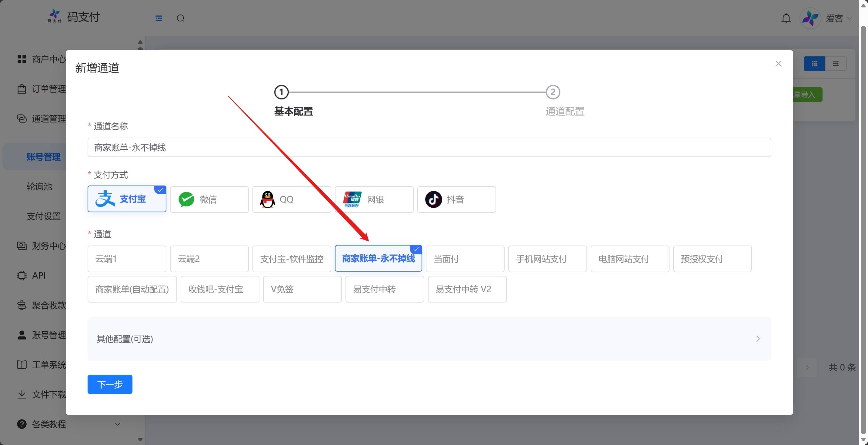Click the 各类教程 question mark icon
The height and width of the screenshot is (445, 868).
point(22,424)
